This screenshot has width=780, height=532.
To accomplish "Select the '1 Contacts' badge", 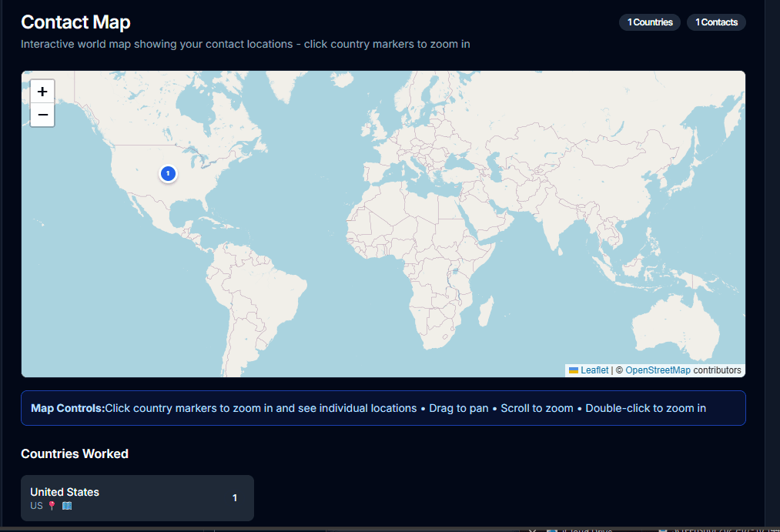I will pos(716,22).
